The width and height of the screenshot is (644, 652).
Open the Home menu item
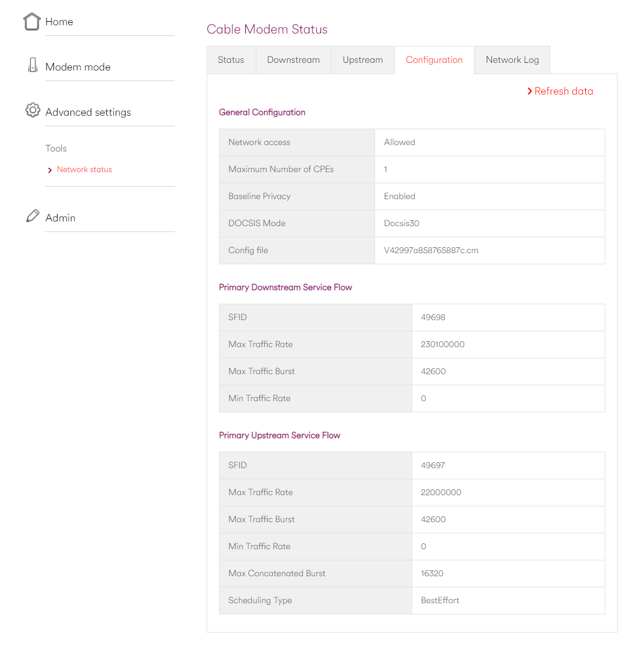coord(59,22)
